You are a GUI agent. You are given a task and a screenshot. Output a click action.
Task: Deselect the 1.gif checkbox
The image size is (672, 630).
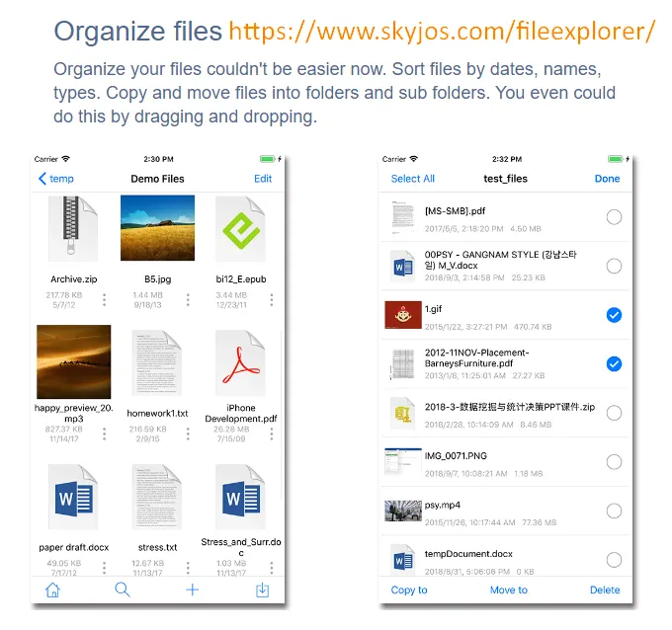tap(614, 315)
